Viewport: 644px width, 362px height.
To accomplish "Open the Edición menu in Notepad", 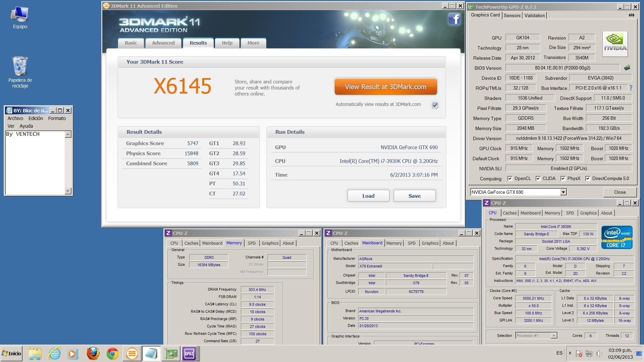I will 36,118.
